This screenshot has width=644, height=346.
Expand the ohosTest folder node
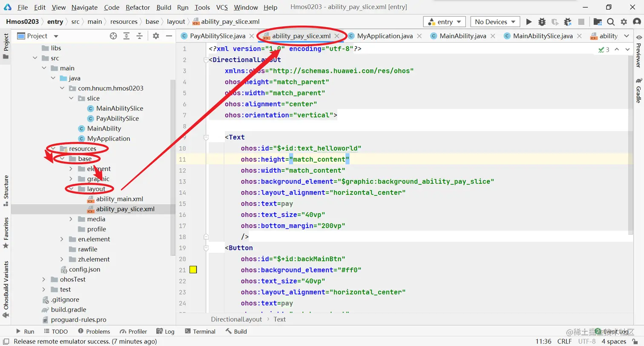(44, 280)
